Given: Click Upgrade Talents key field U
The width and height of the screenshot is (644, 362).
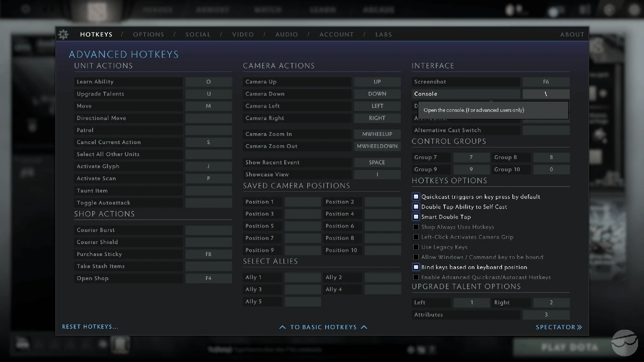Looking at the screenshot, I should pyautogui.click(x=209, y=94).
